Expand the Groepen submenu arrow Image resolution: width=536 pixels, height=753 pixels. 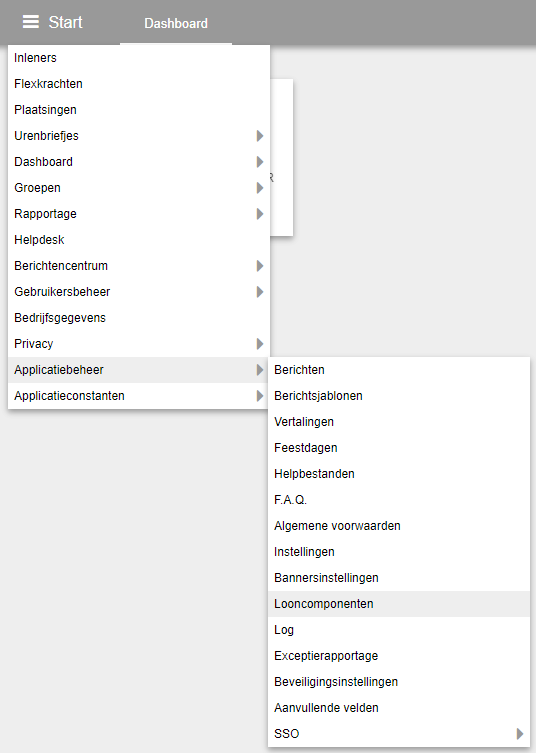tap(260, 188)
